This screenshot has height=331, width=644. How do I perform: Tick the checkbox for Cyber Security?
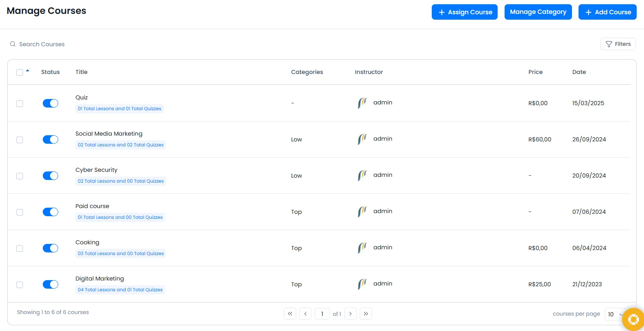tap(20, 176)
